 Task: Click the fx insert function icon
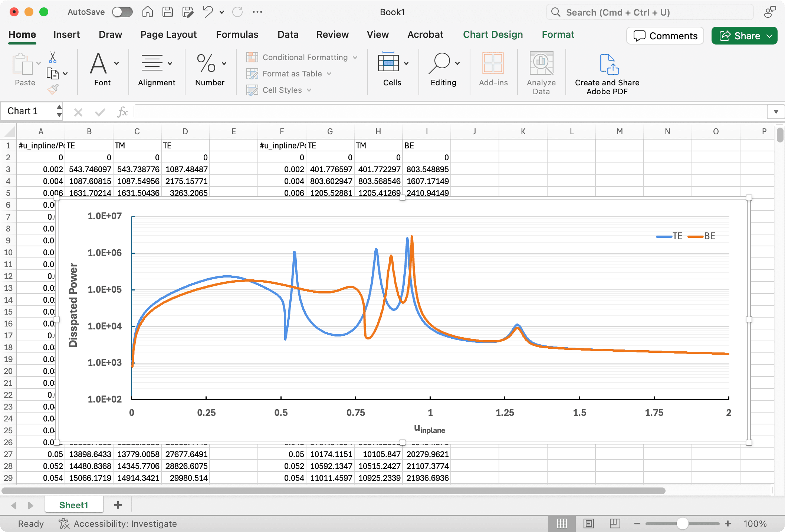point(122,112)
